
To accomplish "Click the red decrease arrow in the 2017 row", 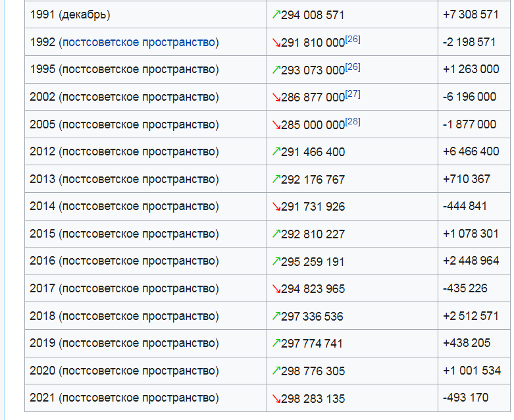I will point(276,288).
